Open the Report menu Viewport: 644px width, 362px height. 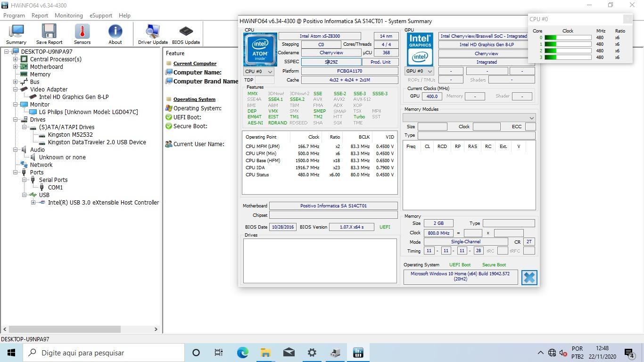[40, 15]
